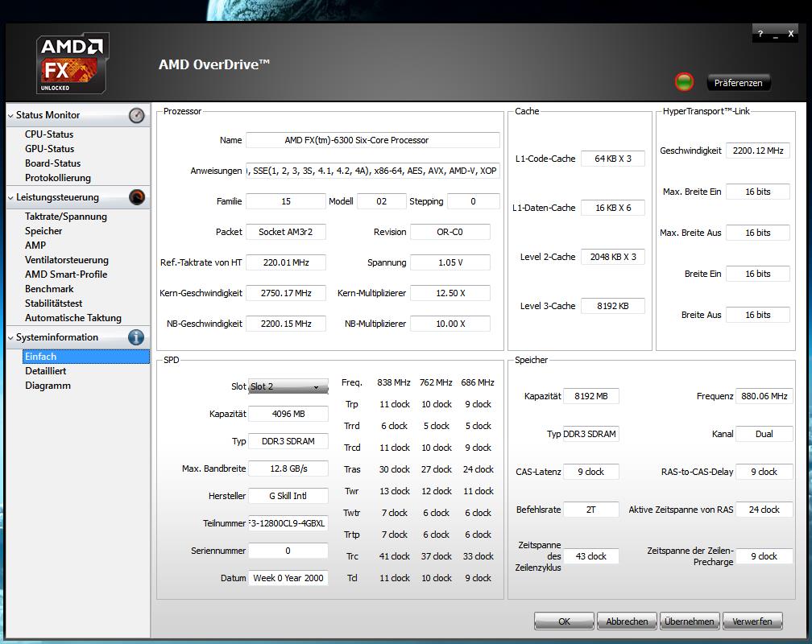Click the Präferenzen button
This screenshot has width=812, height=644.
click(x=739, y=83)
